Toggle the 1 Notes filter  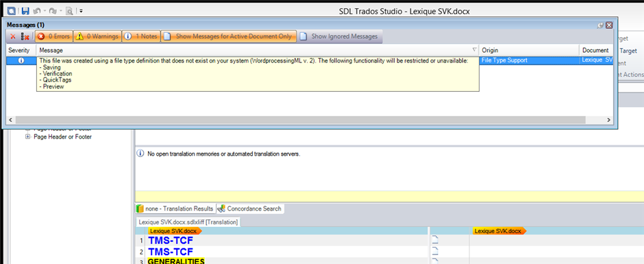pyautogui.click(x=142, y=36)
